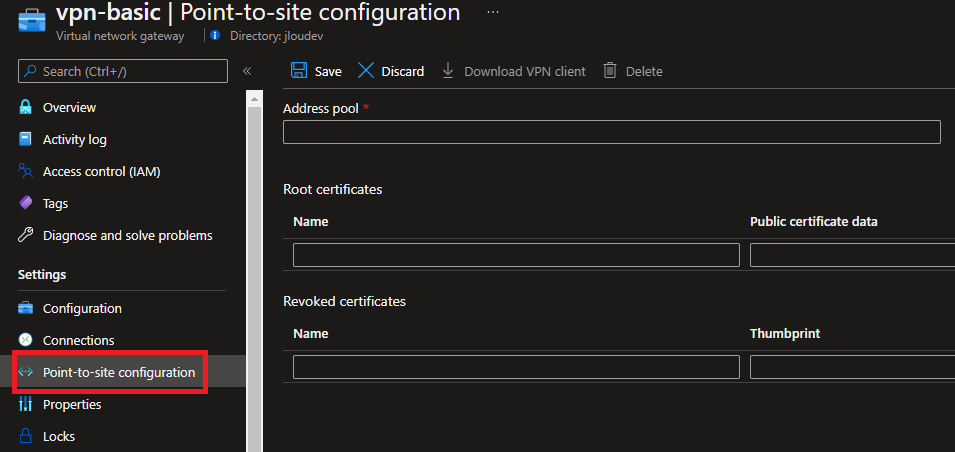Click the Diagnose wrench icon
The width and height of the screenshot is (955, 452).
point(25,235)
